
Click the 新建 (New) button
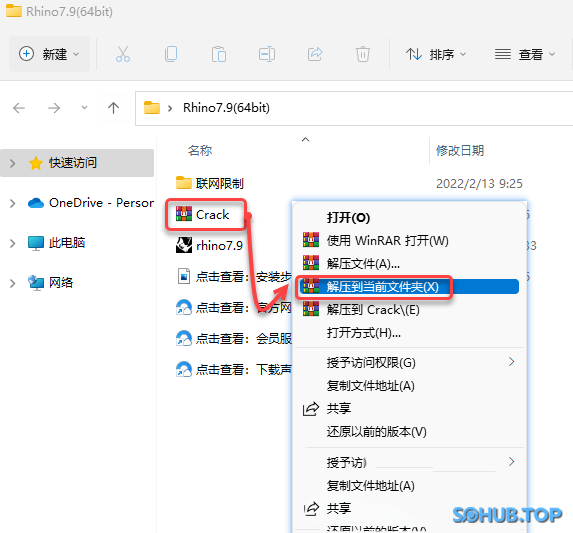click(x=49, y=54)
